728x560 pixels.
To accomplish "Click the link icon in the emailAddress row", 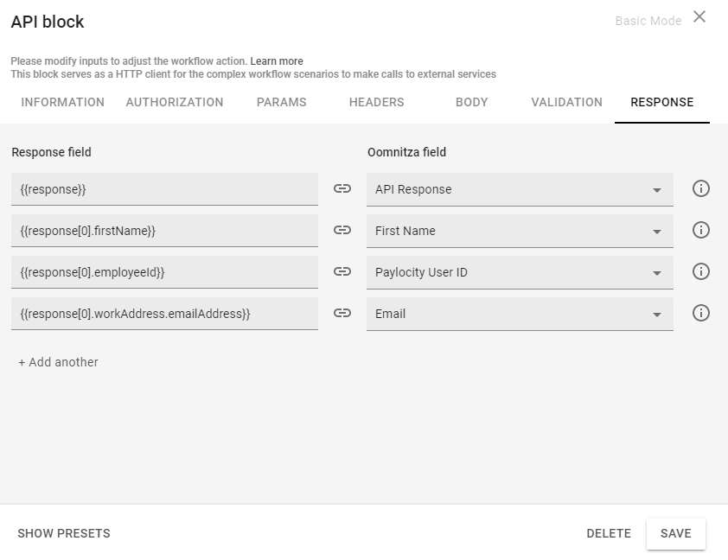I will 342,314.
